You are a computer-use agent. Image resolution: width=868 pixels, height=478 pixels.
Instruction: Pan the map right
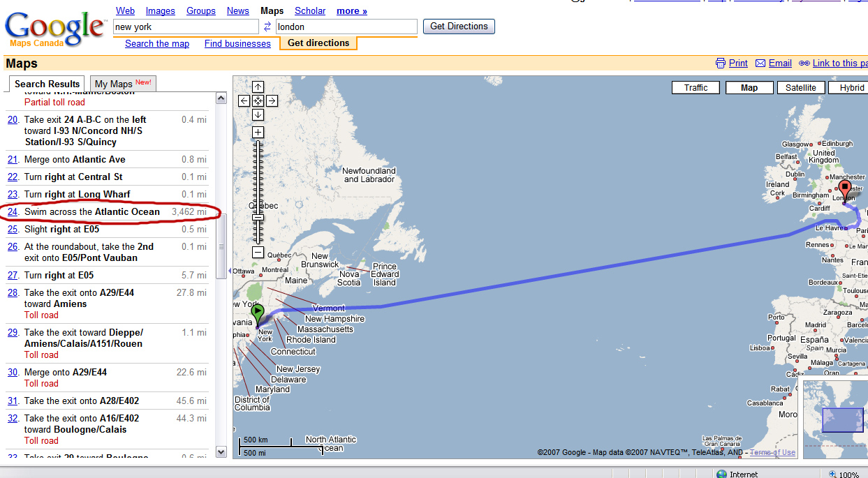(272, 101)
